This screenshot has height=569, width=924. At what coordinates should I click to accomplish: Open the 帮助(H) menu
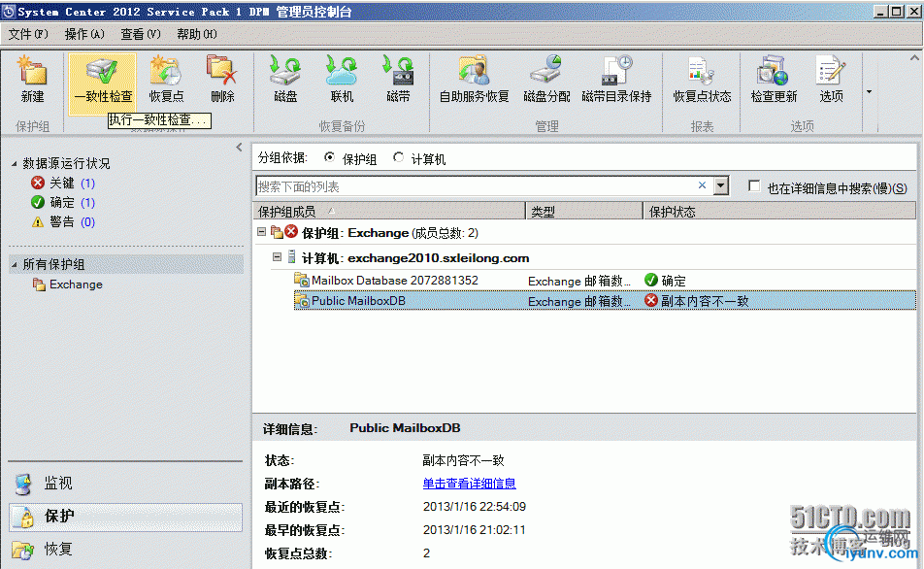[x=197, y=34]
